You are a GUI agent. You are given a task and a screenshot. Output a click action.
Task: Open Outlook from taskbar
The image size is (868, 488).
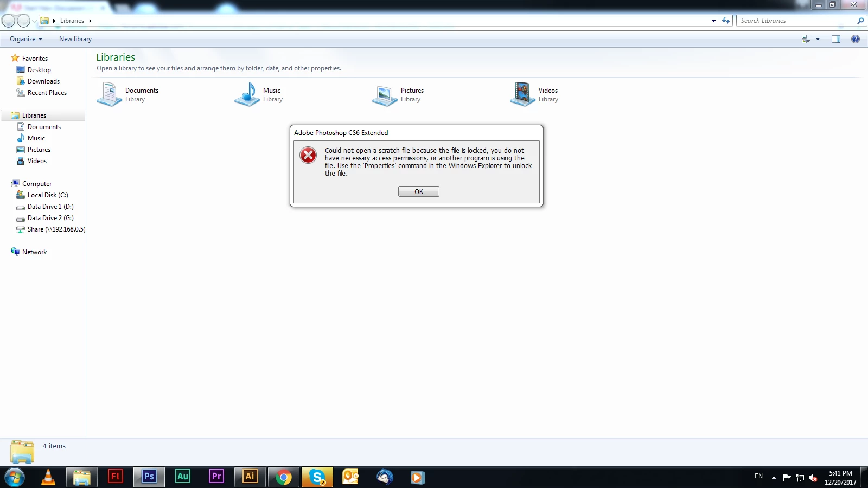point(351,477)
